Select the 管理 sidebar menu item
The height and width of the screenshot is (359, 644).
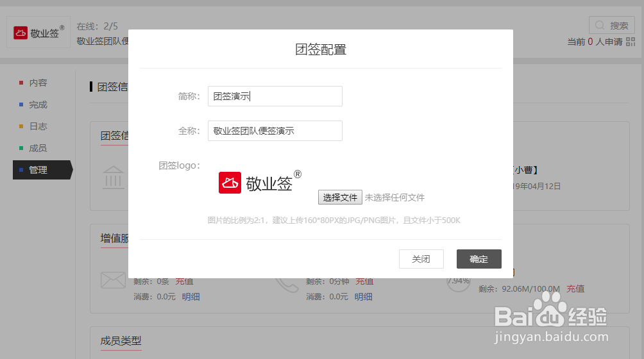43,170
